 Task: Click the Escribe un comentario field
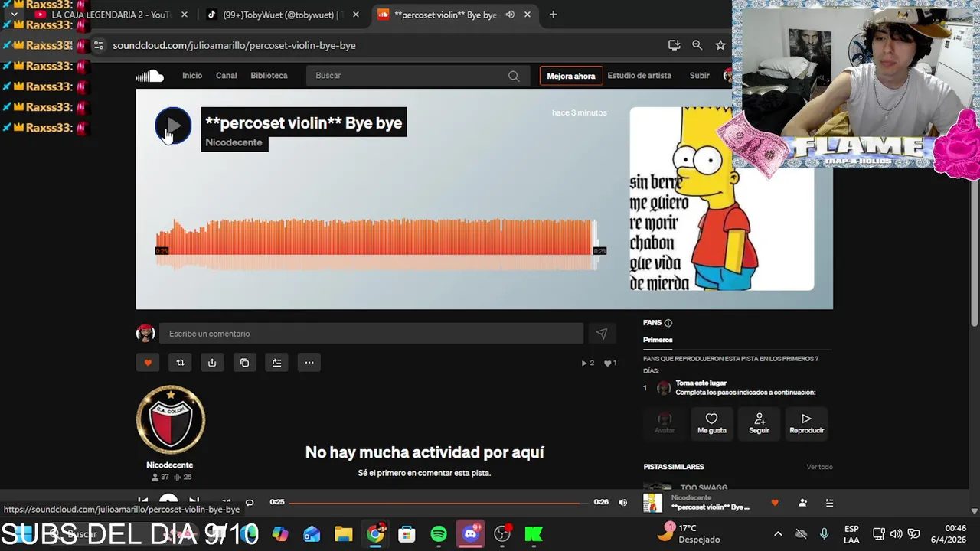(x=371, y=334)
